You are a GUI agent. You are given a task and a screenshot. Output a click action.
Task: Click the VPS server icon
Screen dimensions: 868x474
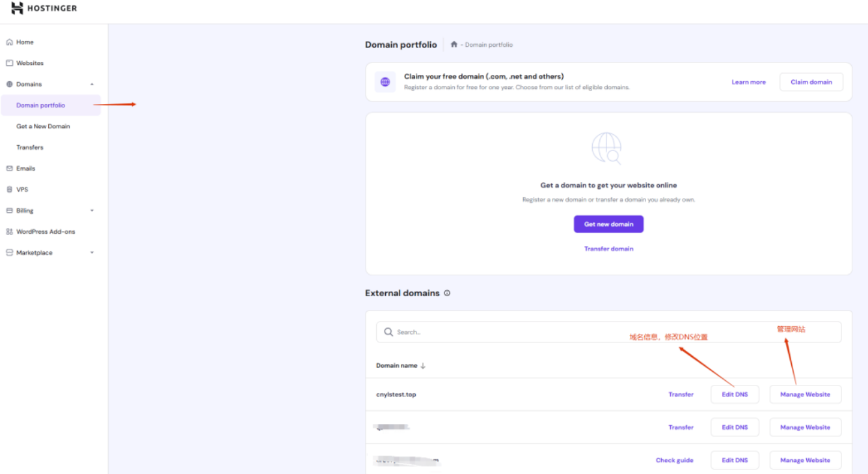[9, 189]
